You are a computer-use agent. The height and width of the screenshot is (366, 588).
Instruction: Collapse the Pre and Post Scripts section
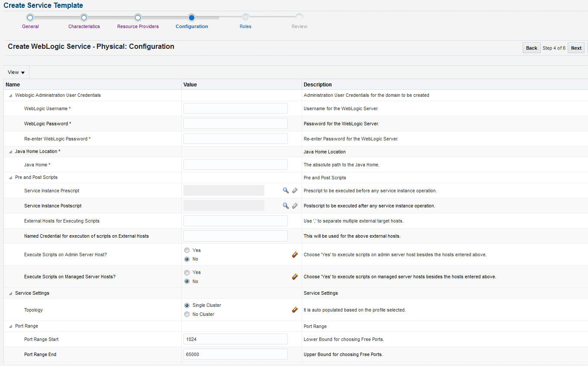pos(10,178)
